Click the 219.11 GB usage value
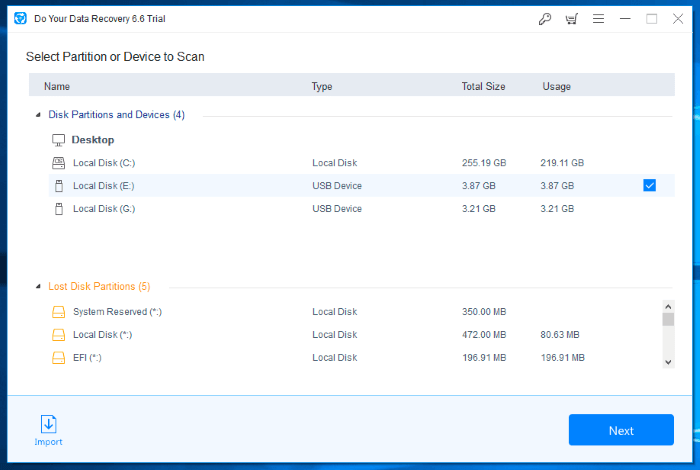This screenshot has width=700, height=470. click(562, 163)
